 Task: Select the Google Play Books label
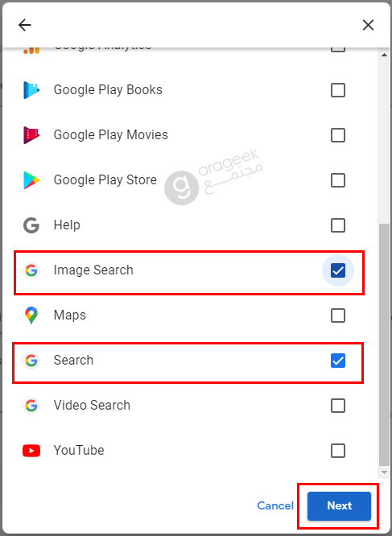[x=108, y=90]
